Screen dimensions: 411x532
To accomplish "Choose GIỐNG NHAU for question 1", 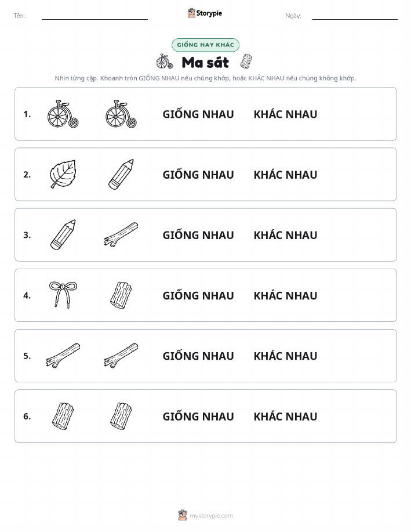I will pyautogui.click(x=198, y=114).
